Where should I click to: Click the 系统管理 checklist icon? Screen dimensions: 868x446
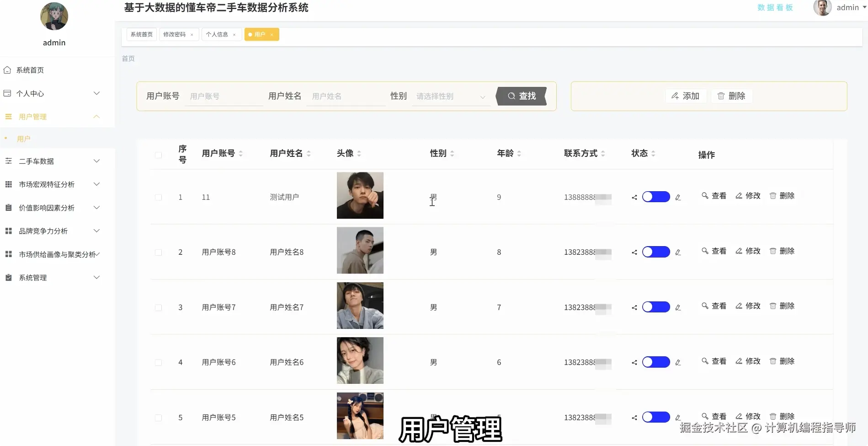(x=8, y=278)
